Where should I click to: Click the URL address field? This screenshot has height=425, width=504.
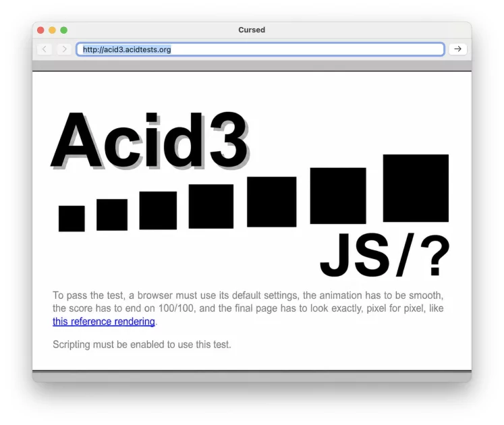[x=260, y=49]
